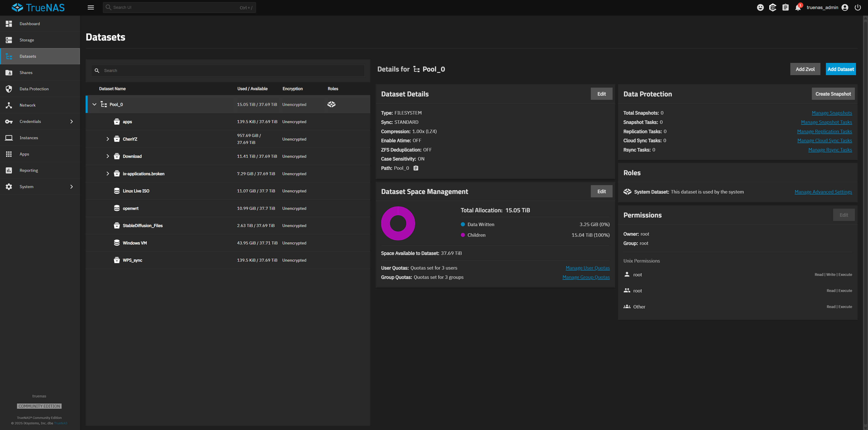Click the Apps grid icon
868x430 pixels.
click(x=9, y=154)
